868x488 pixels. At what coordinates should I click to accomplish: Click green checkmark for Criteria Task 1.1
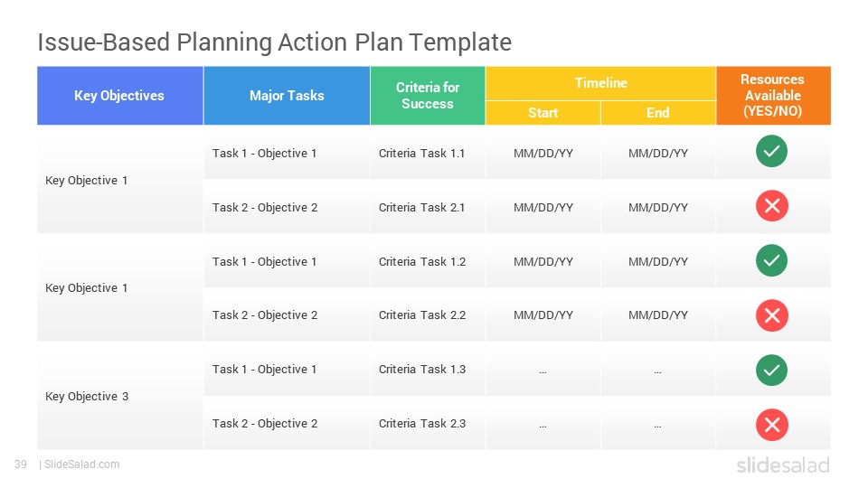click(x=771, y=151)
